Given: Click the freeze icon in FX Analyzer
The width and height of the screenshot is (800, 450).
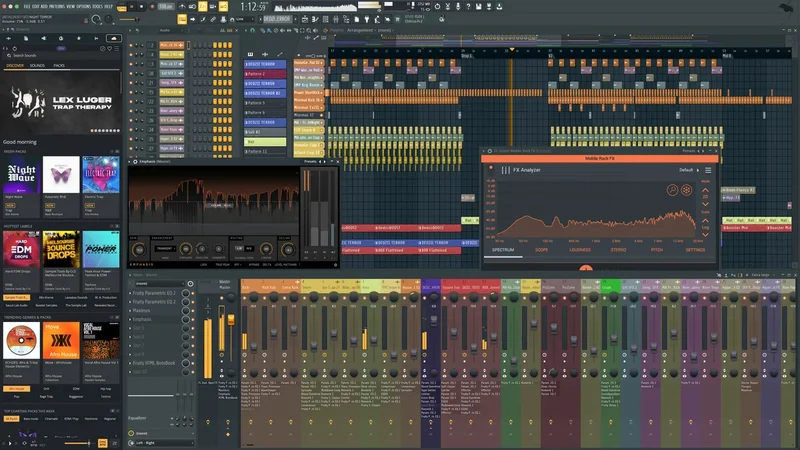Looking at the screenshot, I should (x=686, y=190).
